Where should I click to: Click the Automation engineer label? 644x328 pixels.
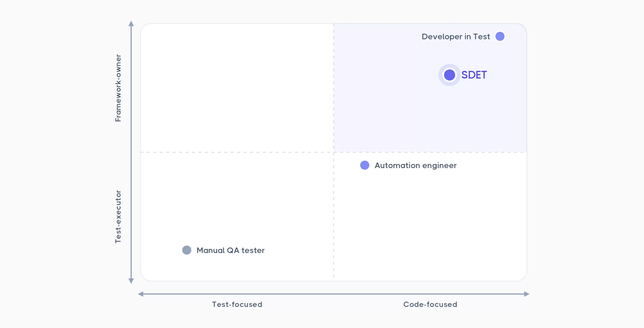click(416, 165)
